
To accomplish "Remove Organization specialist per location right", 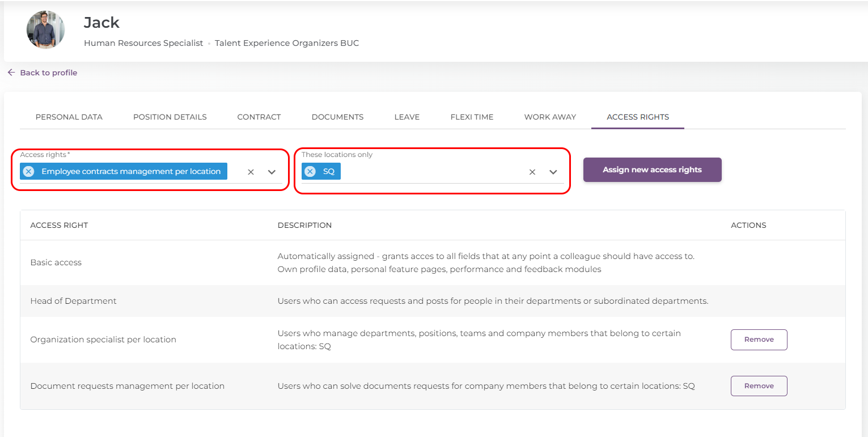I will click(x=759, y=340).
